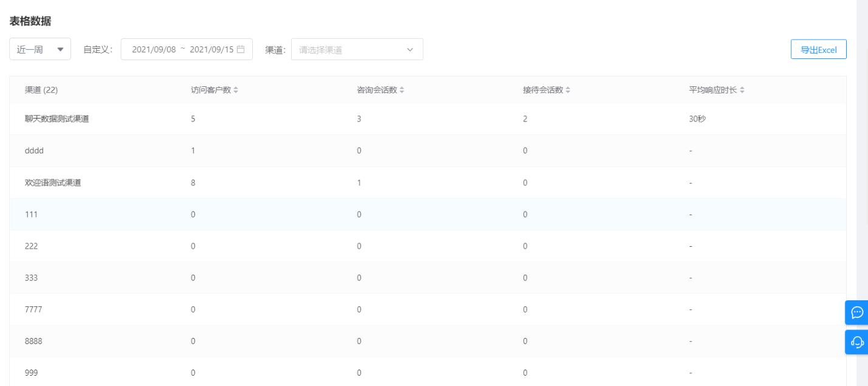868x386 pixels.
Task: Open the chat bubble floating button
Action: tap(857, 312)
